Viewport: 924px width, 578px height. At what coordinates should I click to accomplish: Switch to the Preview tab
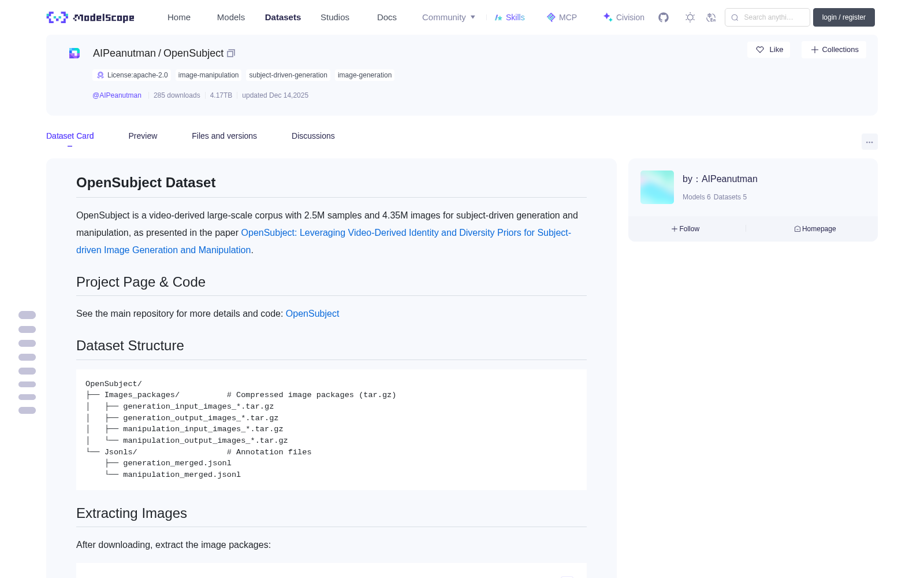tap(143, 136)
